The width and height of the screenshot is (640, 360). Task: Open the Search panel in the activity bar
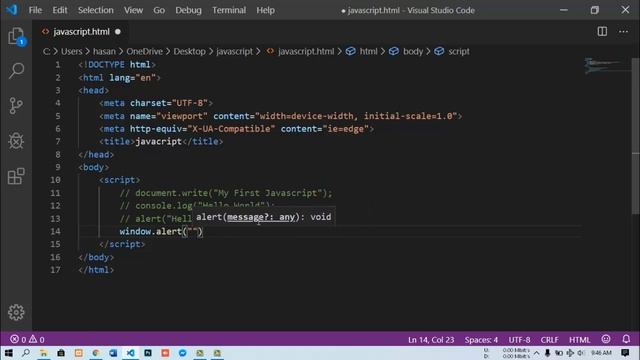tap(16, 71)
